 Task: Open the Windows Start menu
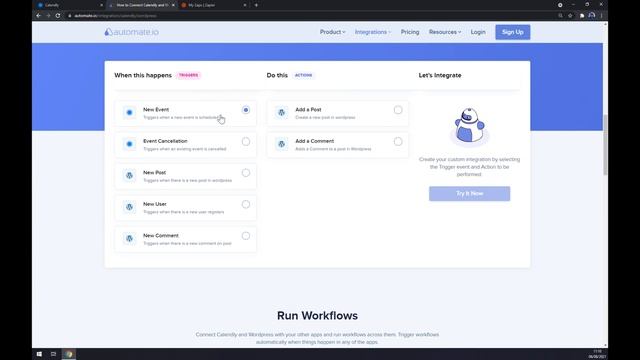coord(39,354)
